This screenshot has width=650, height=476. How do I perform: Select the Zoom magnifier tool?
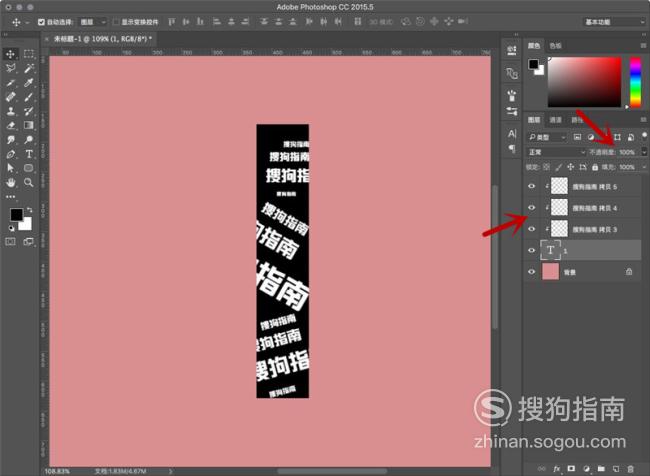pyautogui.click(x=29, y=182)
